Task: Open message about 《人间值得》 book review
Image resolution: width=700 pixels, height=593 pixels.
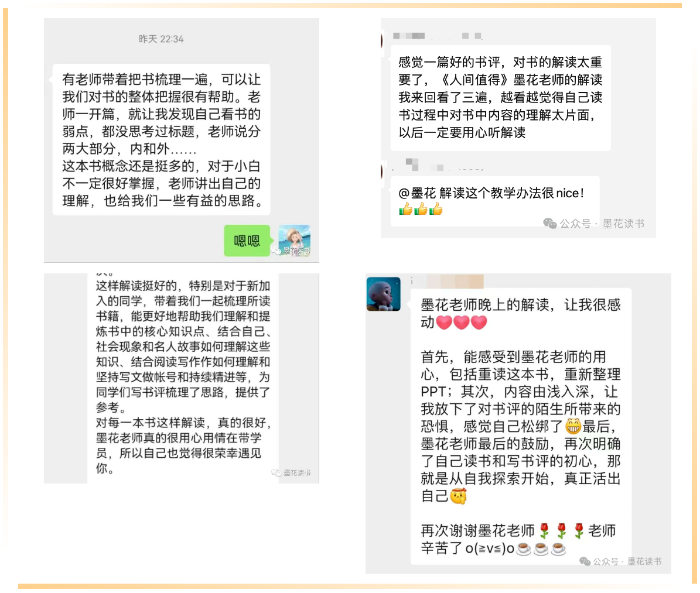Action: [500, 97]
